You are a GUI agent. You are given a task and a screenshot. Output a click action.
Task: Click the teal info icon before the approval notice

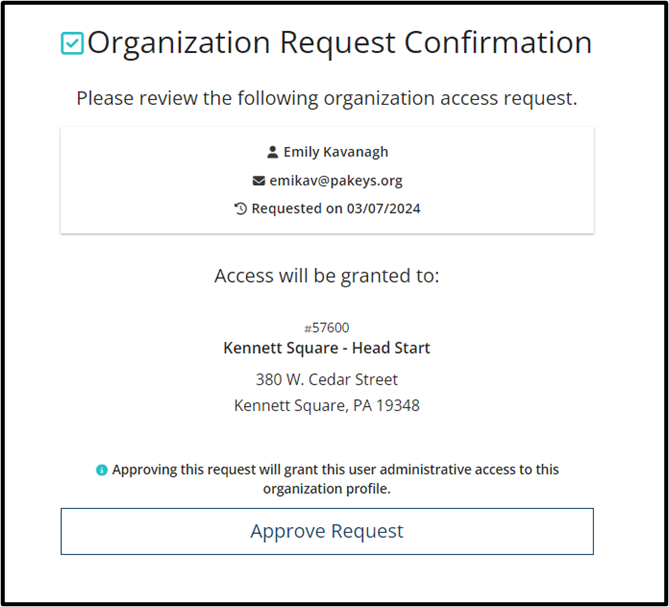[x=102, y=470]
